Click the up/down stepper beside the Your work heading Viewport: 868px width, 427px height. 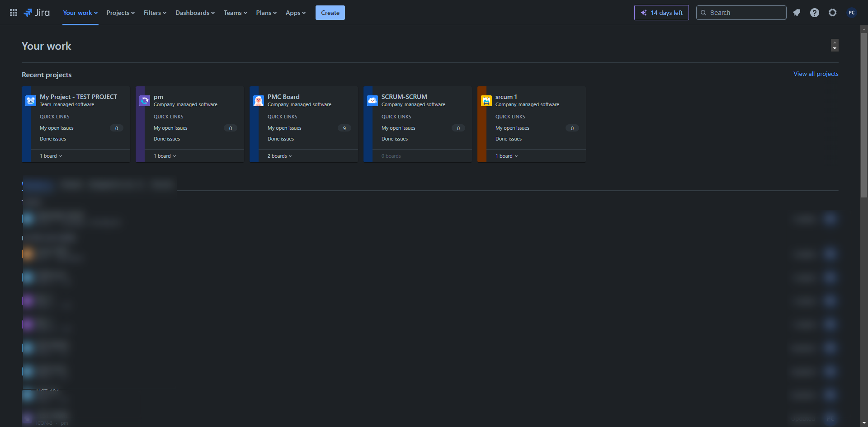point(835,45)
